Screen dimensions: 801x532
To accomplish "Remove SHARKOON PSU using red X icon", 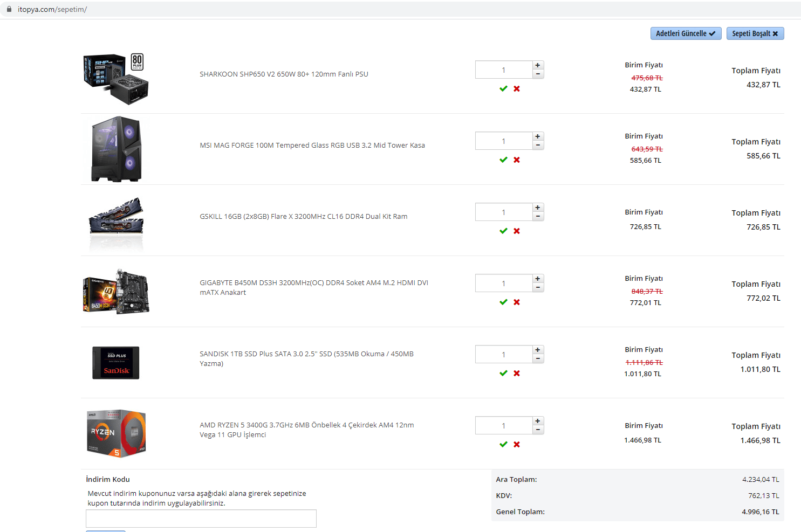I will [x=517, y=88].
